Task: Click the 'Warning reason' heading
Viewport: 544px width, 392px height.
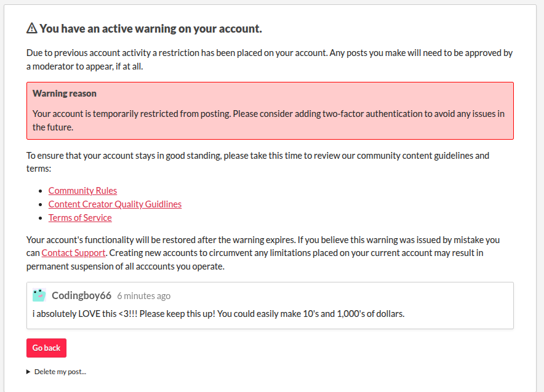Action: tap(65, 94)
